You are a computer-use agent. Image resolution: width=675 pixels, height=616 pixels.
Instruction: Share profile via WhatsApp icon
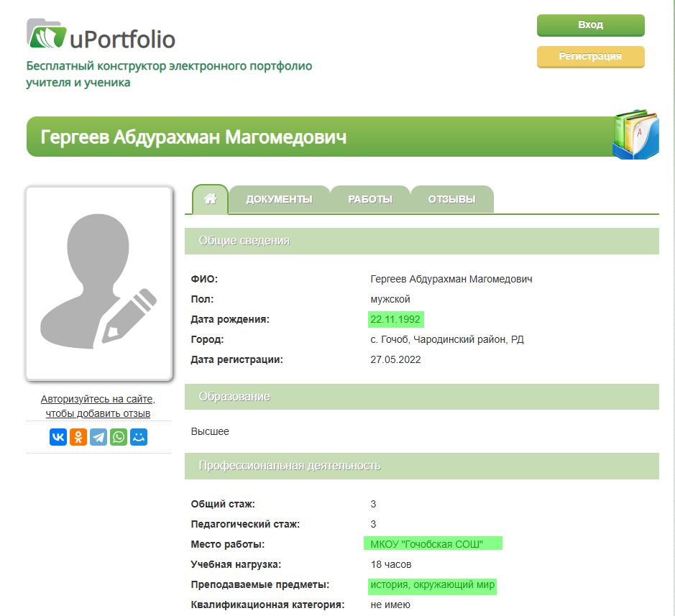119,436
